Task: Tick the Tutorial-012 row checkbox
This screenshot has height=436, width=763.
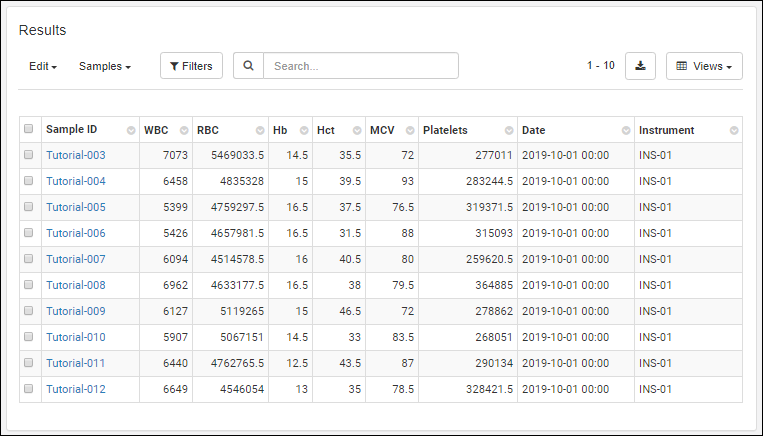Action: (x=29, y=389)
